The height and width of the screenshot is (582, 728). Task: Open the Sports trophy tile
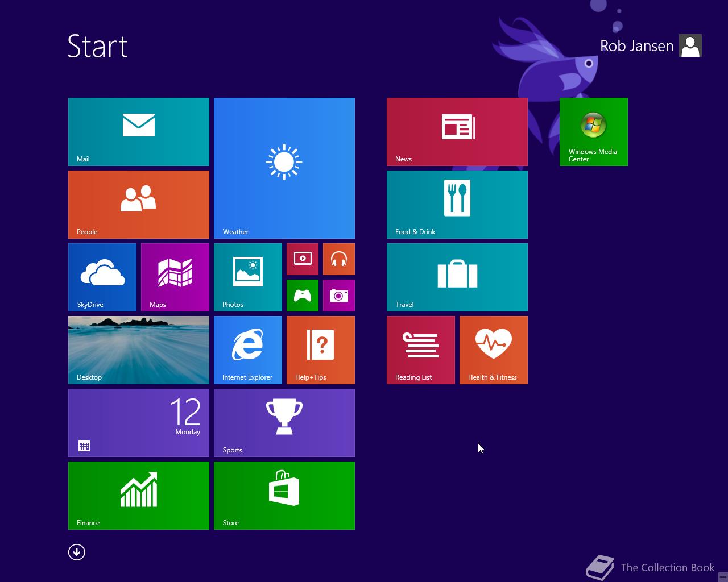(284, 423)
